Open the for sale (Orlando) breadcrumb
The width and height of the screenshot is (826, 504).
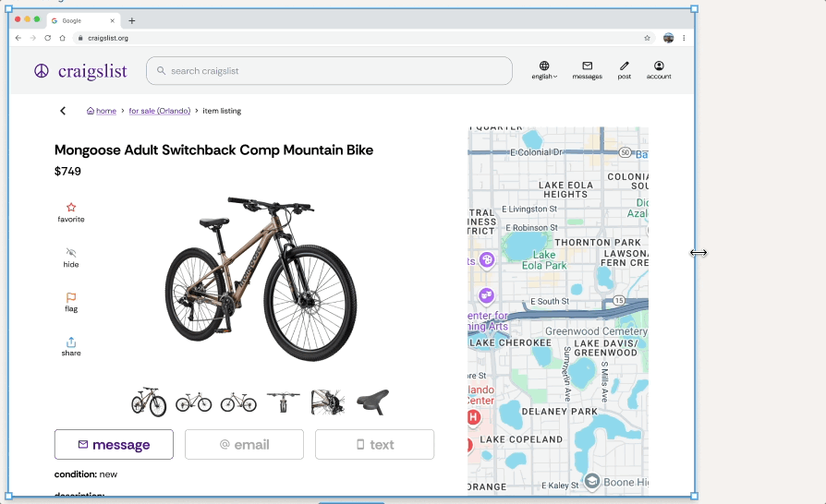click(x=160, y=111)
